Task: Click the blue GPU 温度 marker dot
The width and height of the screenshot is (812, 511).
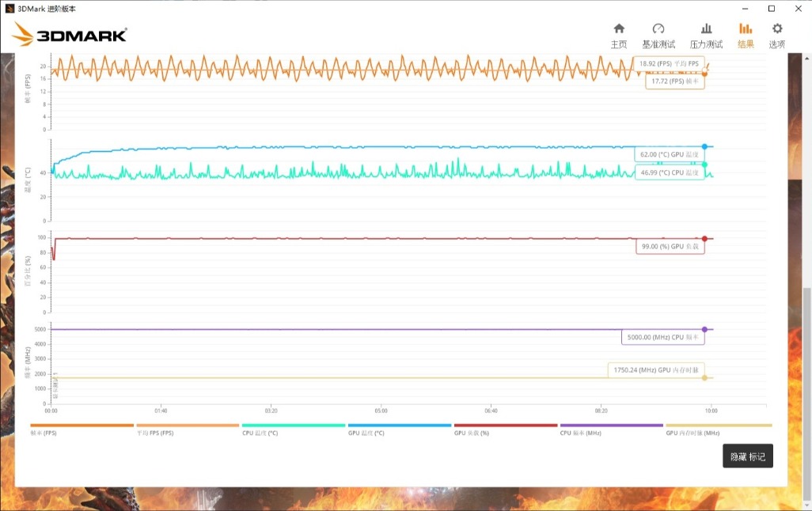Action: (704, 147)
